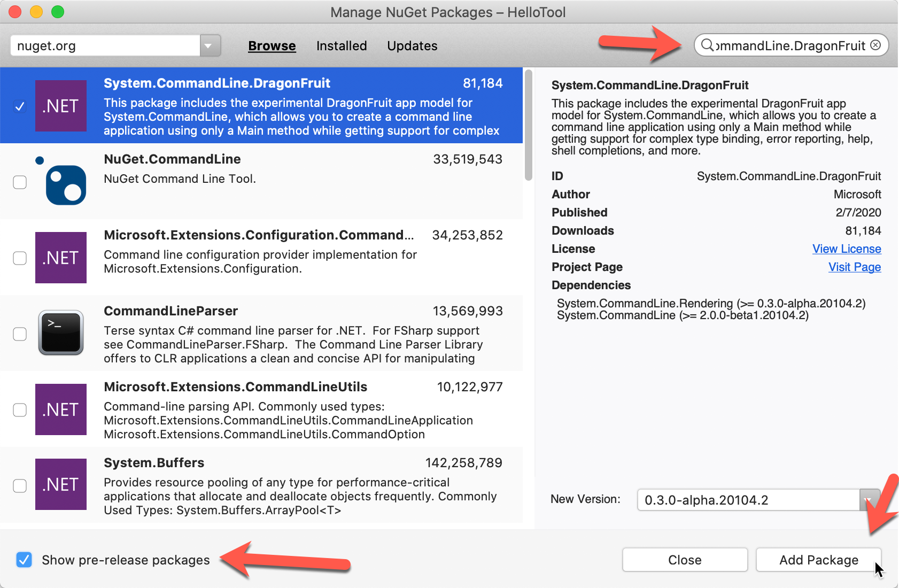The width and height of the screenshot is (899, 588).
Task: Check the CommandLineParser package checkbox
Action: [x=20, y=333]
